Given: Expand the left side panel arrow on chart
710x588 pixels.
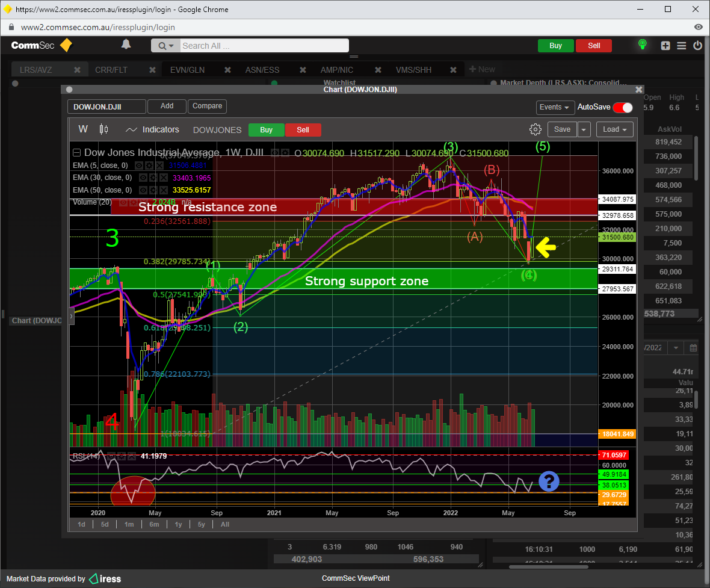Looking at the screenshot, I should [71, 316].
